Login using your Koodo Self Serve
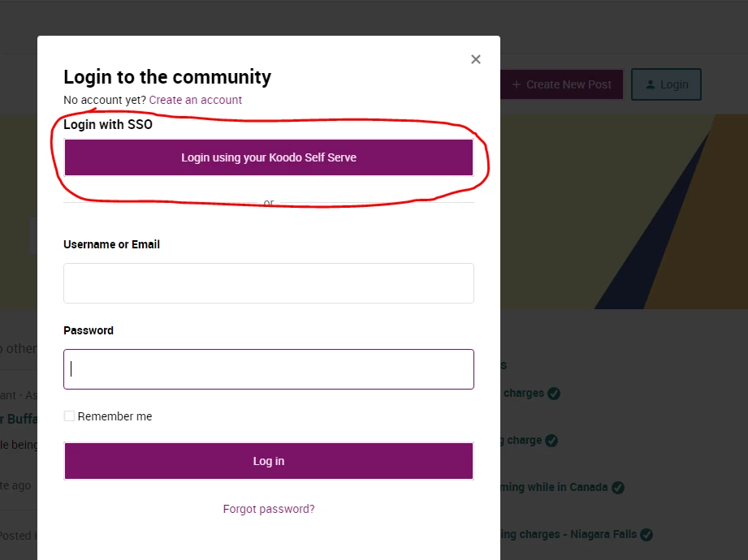 269,157
